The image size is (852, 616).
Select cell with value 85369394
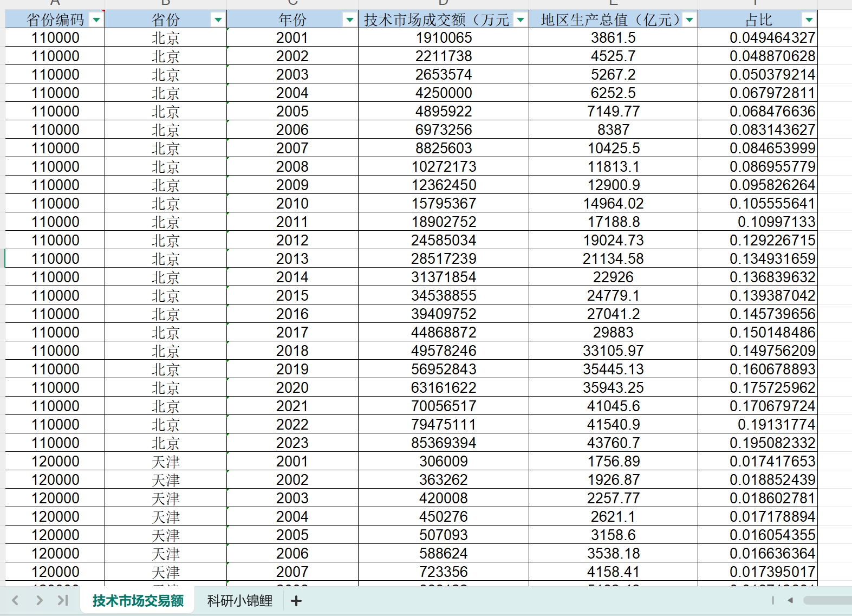click(444, 443)
